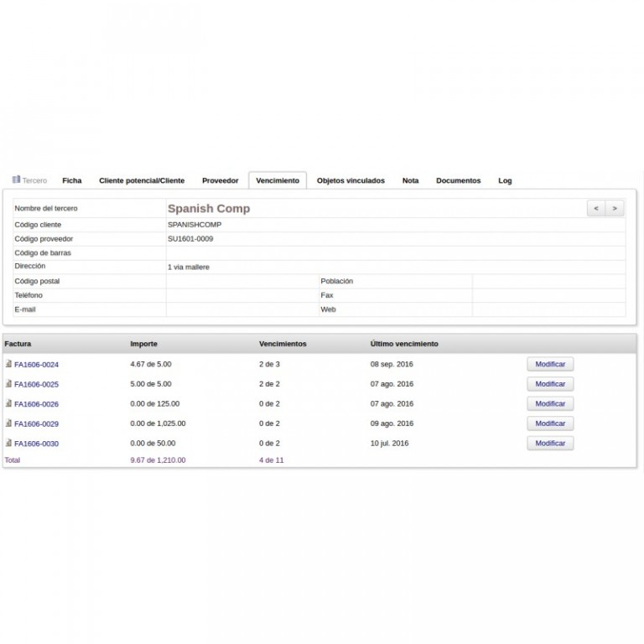The image size is (644, 644).
Task: Click the date '09 ago. 2016'
Action: pos(392,423)
